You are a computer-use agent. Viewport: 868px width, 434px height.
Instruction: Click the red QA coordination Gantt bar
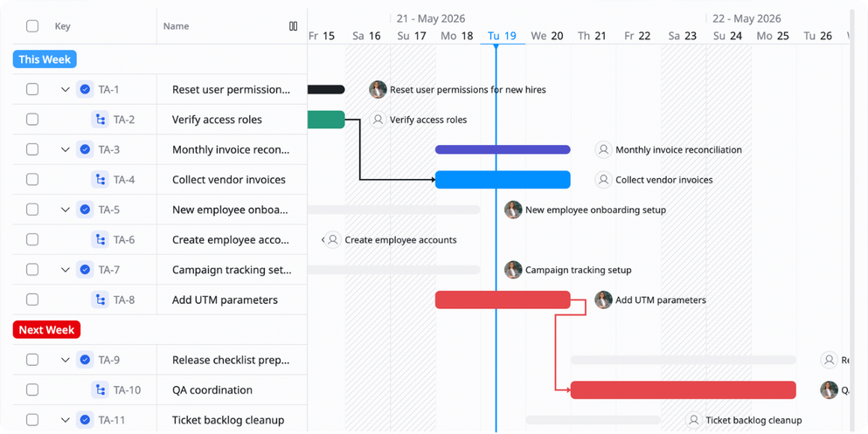683,389
